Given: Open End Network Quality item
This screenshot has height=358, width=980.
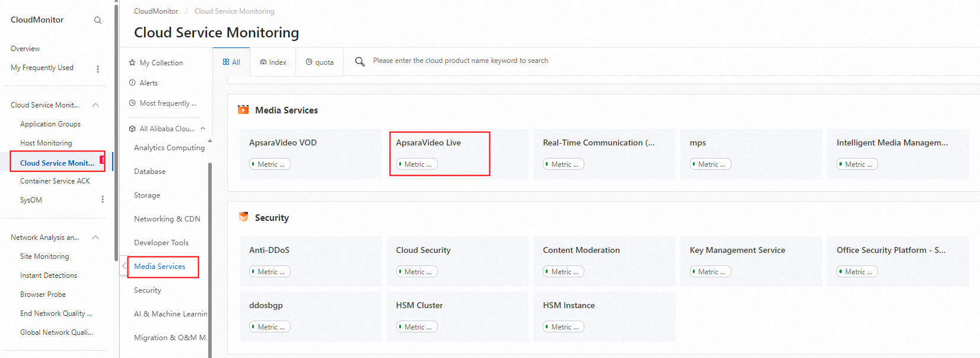Looking at the screenshot, I should [56, 313].
